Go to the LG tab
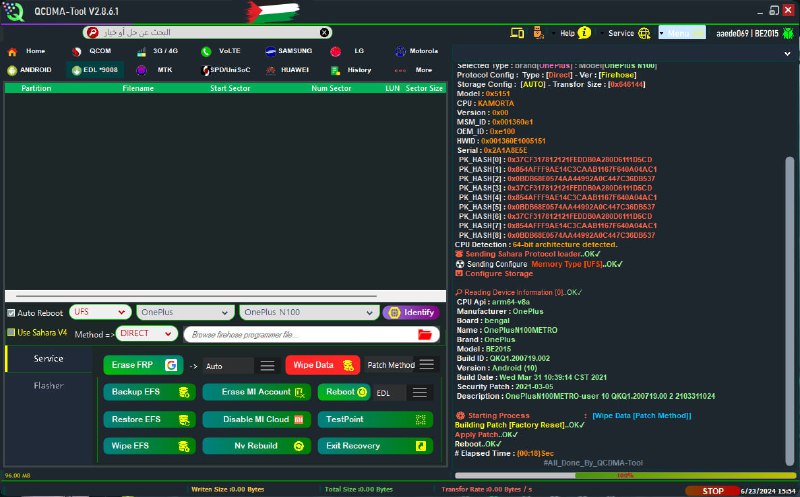 click(x=348, y=51)
